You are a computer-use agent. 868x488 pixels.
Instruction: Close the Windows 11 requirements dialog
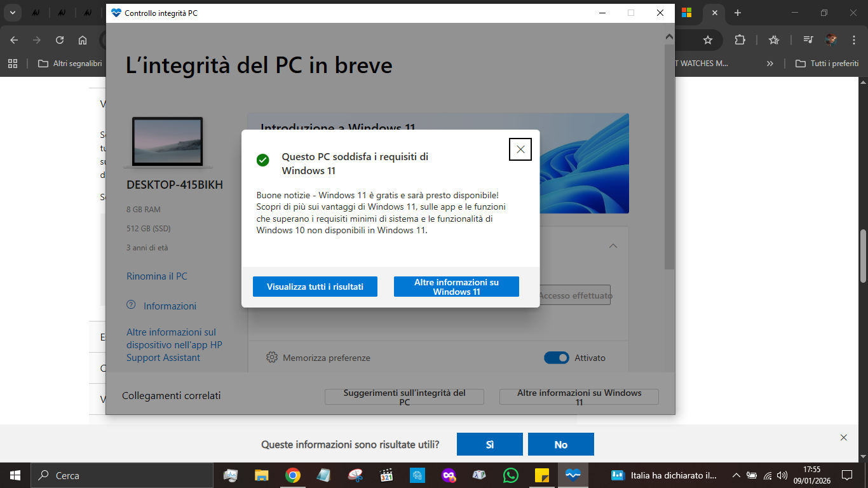pyautogui.click(x=520, y=149)
